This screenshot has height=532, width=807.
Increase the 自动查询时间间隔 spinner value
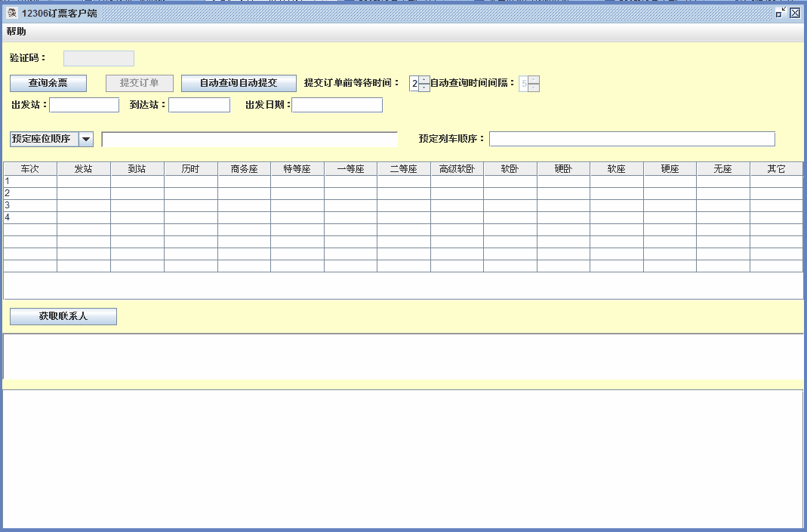[x=534, y=79]
